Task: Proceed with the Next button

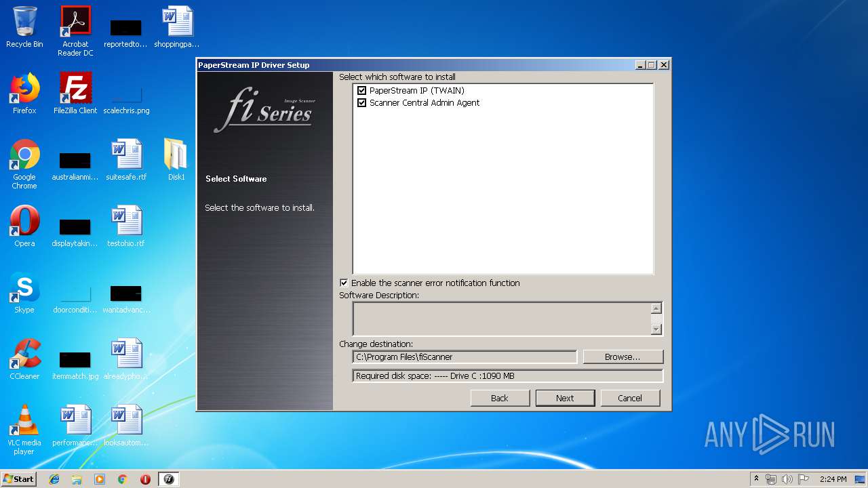Action: [x=565, y=398]
